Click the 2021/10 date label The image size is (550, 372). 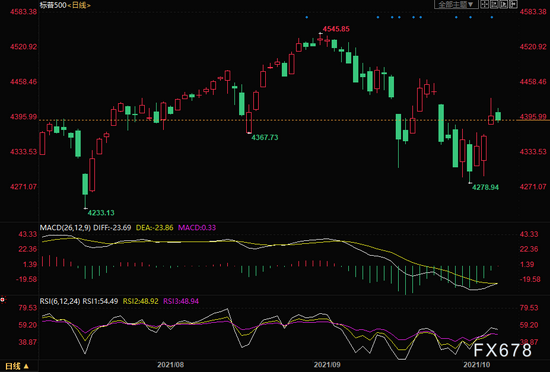pos(477,365)
